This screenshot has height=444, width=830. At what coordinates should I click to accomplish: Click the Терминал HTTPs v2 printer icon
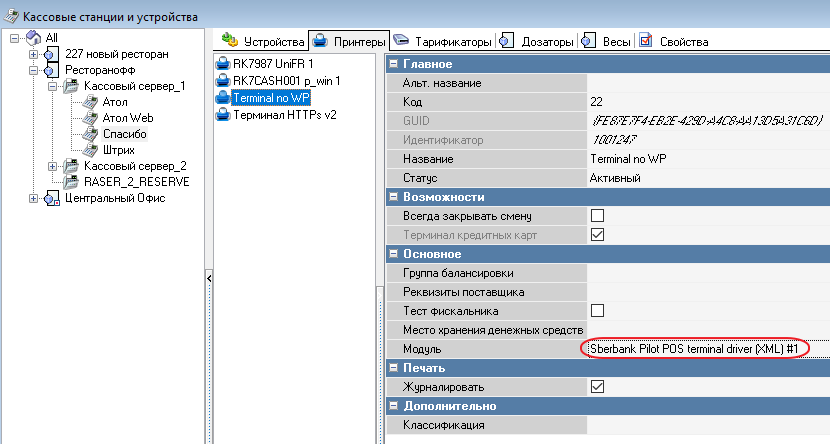tap(223, 115)
